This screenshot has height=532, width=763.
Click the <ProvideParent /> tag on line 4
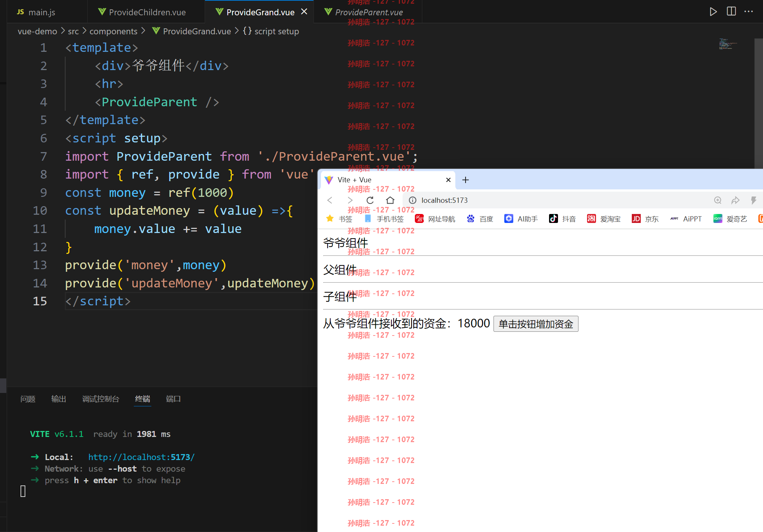point(157,102)
